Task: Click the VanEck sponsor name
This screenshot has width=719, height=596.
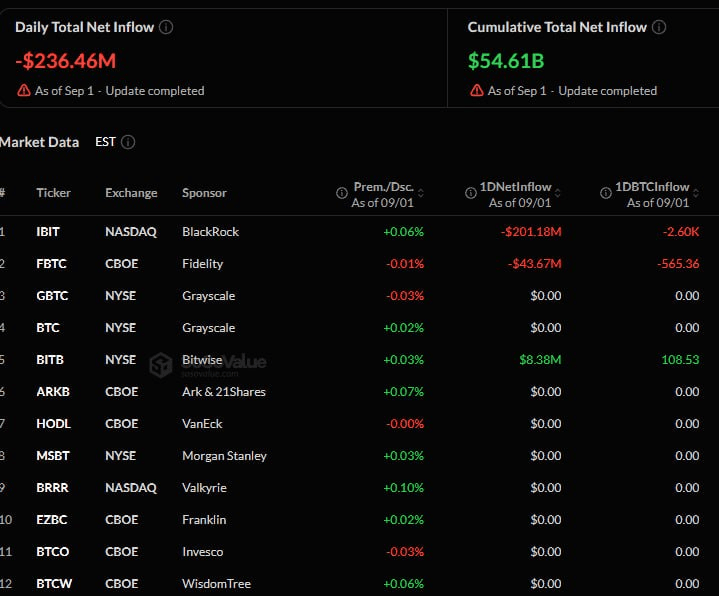Action: pyautogui.click(x=202, y=424)
